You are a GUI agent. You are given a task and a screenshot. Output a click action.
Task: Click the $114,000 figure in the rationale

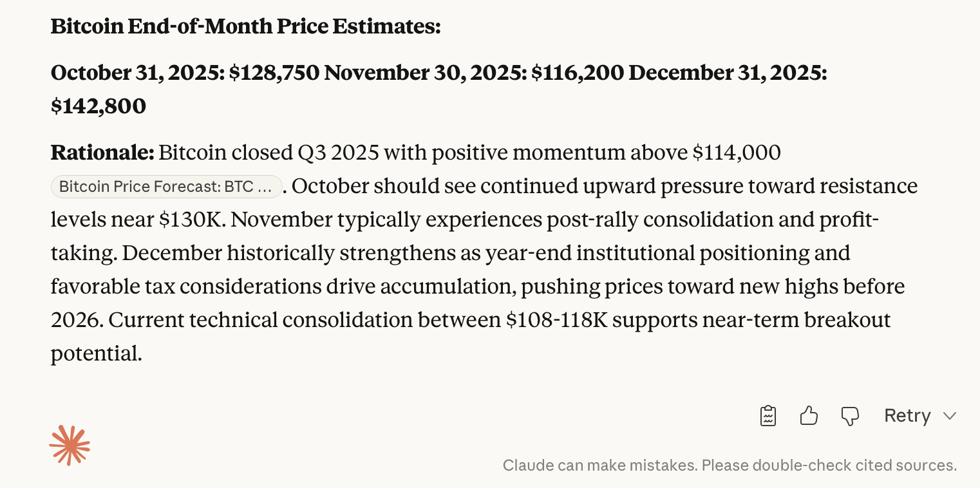click(736, 153)
